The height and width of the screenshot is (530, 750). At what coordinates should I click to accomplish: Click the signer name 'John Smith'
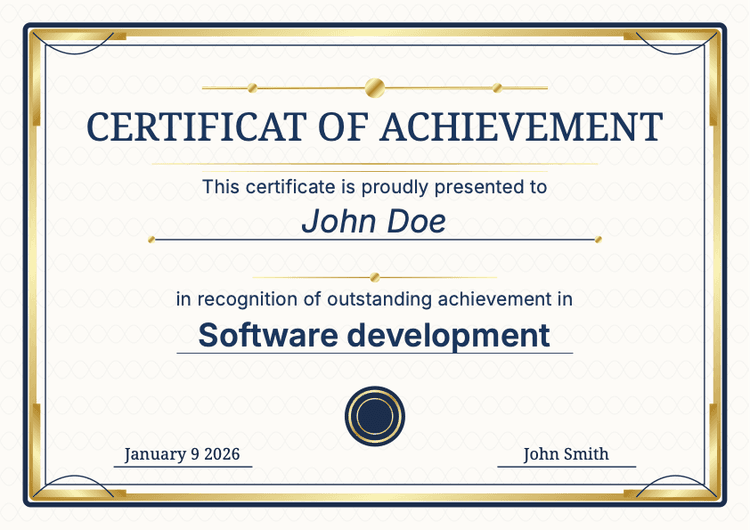566,454
